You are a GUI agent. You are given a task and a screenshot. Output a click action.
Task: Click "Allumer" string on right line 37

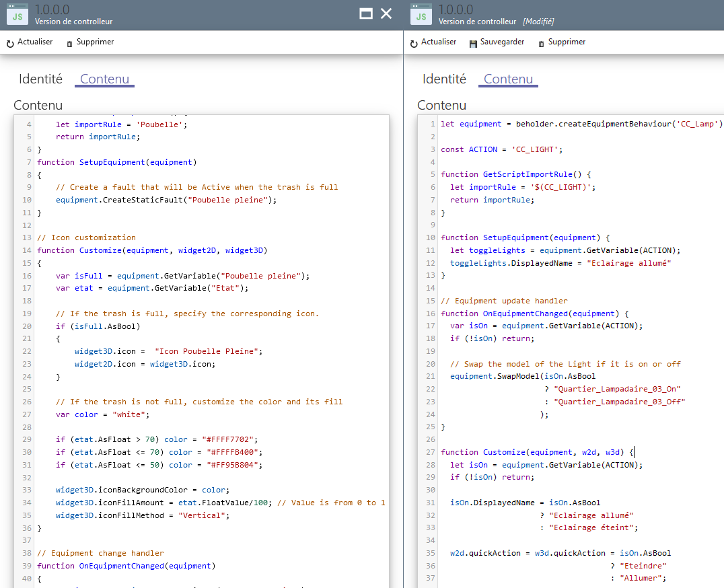click(x=641, y=579)
